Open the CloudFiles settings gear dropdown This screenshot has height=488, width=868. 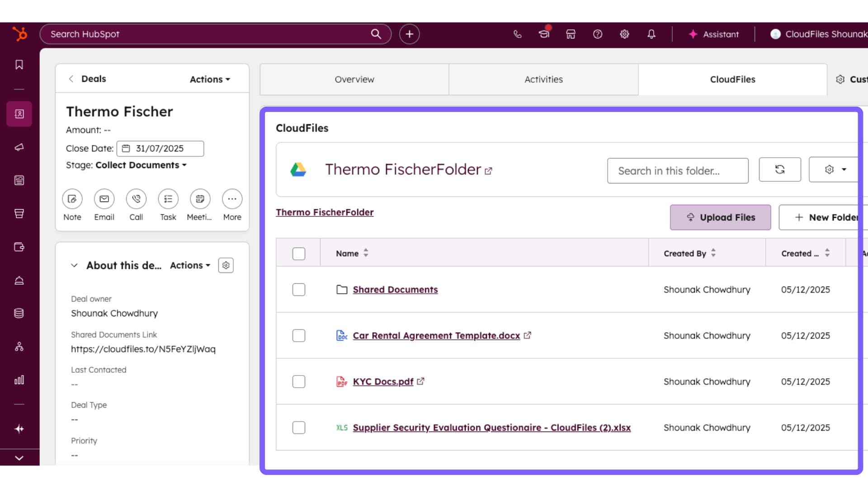tap(833, 169)
